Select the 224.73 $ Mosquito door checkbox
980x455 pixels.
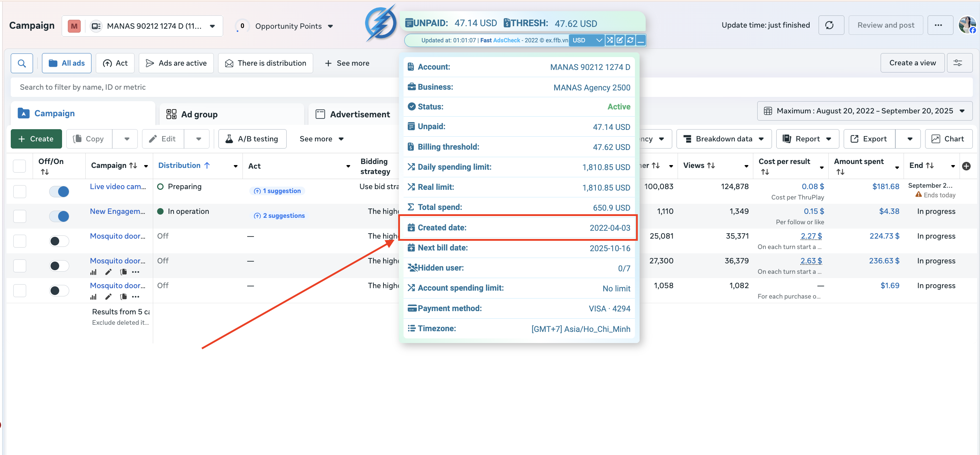click(19, 241)
